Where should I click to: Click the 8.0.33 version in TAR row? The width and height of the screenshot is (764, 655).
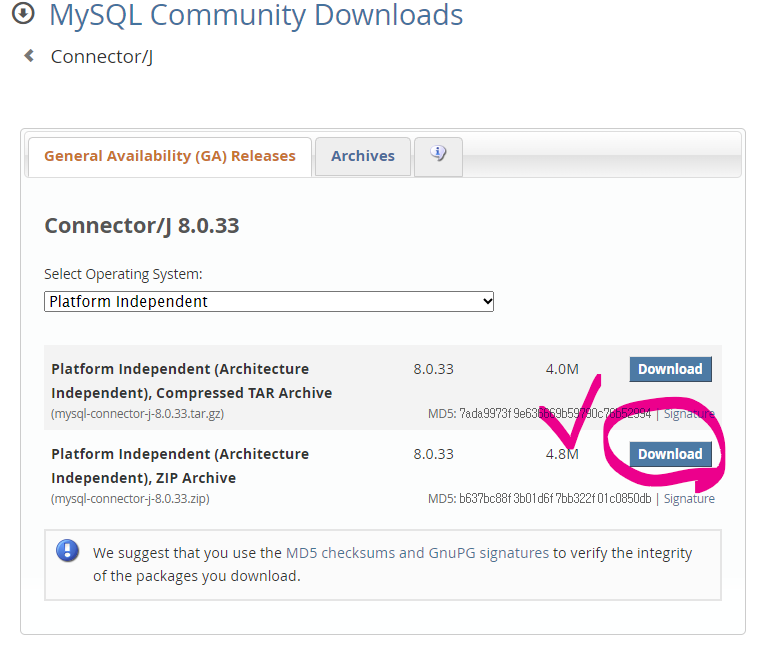[433, 369]
